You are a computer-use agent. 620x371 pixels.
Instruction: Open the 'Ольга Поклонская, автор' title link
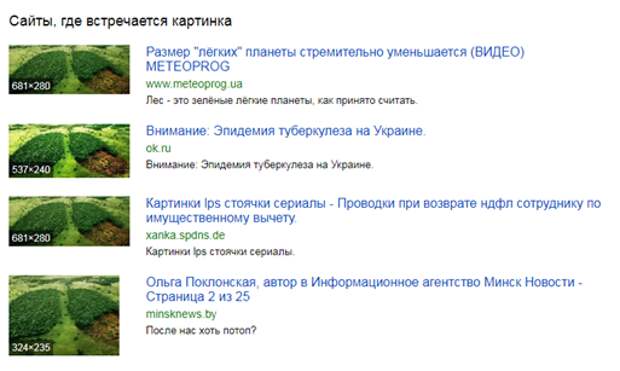[364, 289]
